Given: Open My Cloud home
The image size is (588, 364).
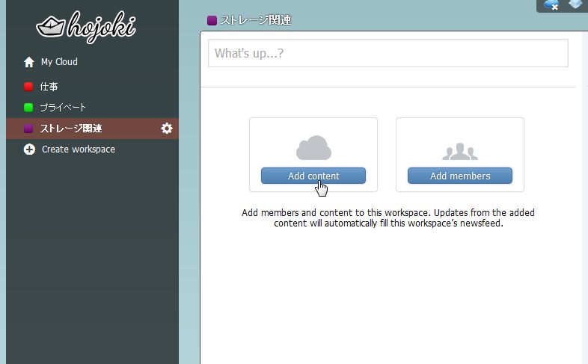Looking at the screenshot, I should pyautogui.click(x=59, y=62).
